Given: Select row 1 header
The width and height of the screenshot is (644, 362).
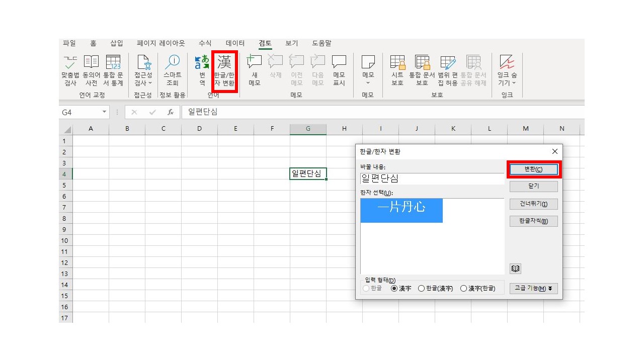Looking at the screenshot, I should [66, 141].
